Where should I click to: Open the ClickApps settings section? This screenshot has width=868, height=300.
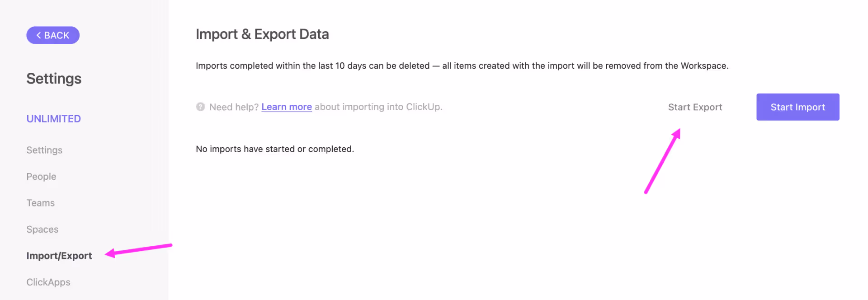click(48, 282)
